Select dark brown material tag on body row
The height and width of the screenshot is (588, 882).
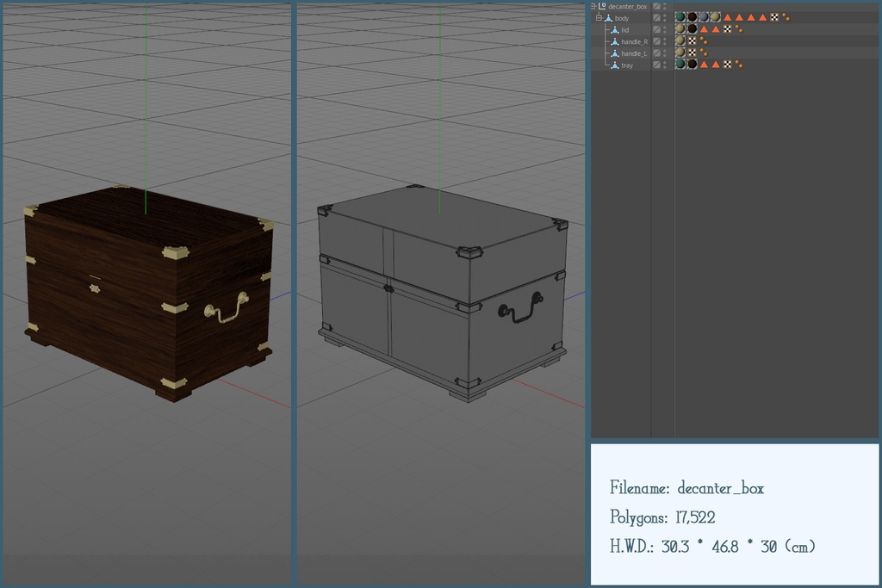click(x=692, y=17)
